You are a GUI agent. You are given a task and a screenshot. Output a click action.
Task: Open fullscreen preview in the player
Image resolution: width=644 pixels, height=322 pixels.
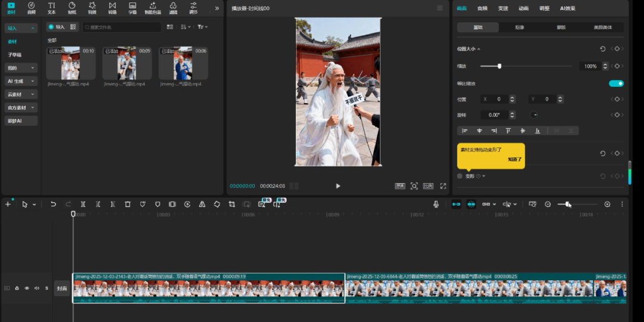click(x=443, y=186)
